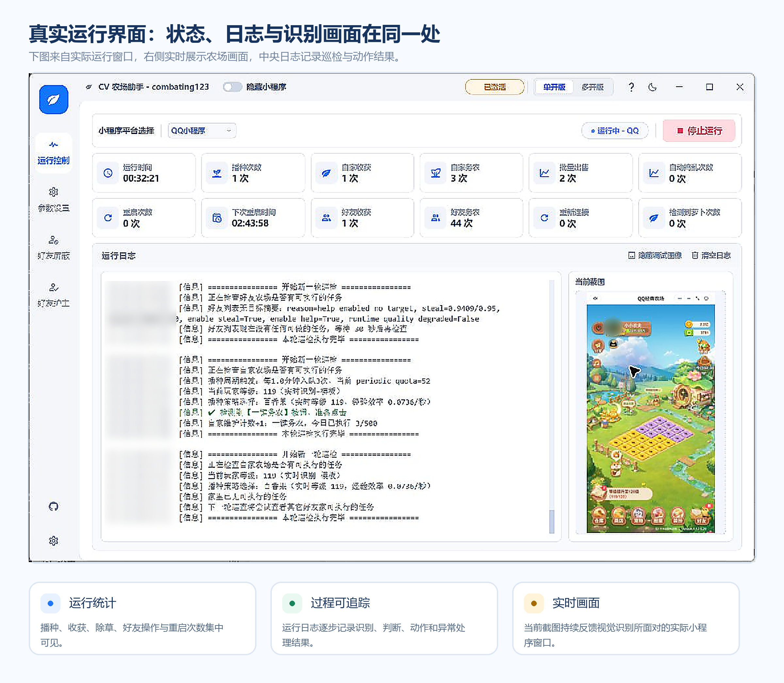The width and height of the screenshot is (784, 683).
Task: Open the GitHub icon in sidebar
Action: (54, 507)
